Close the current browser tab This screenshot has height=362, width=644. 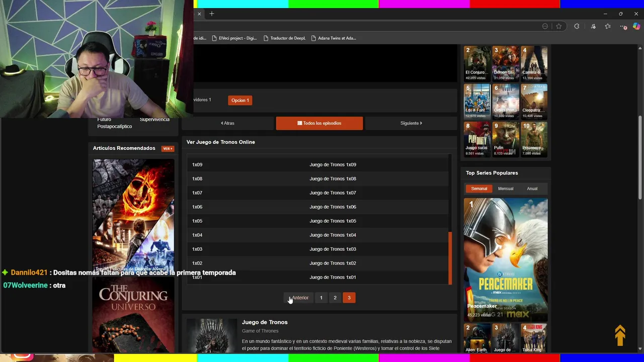[x=199, y=14]
